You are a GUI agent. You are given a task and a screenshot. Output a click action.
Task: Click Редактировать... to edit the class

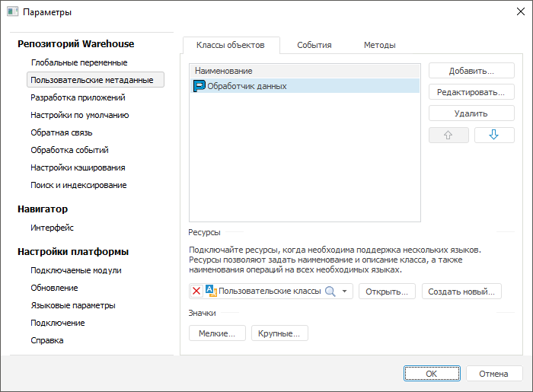pyautogui.click(x=471, y=92)
